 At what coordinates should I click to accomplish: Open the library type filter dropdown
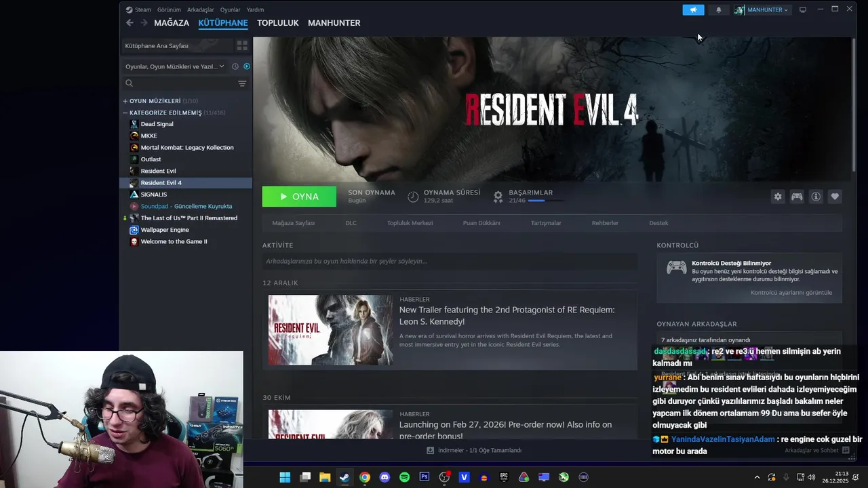point(175,66)
